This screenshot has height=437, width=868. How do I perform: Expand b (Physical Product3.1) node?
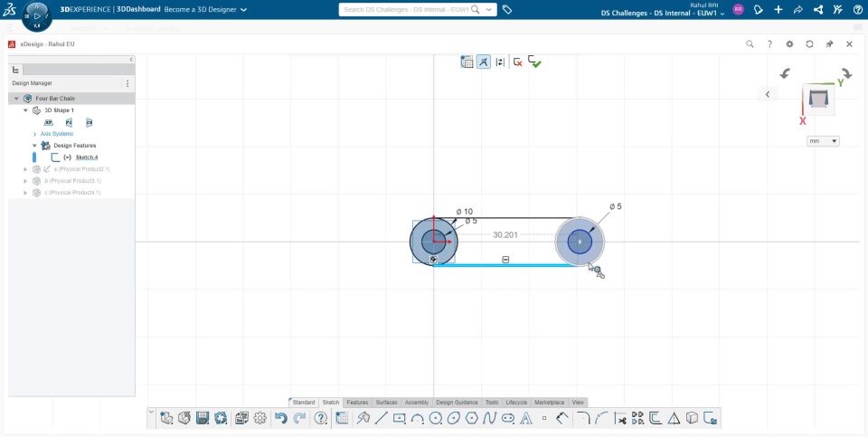tap(25, 181)
